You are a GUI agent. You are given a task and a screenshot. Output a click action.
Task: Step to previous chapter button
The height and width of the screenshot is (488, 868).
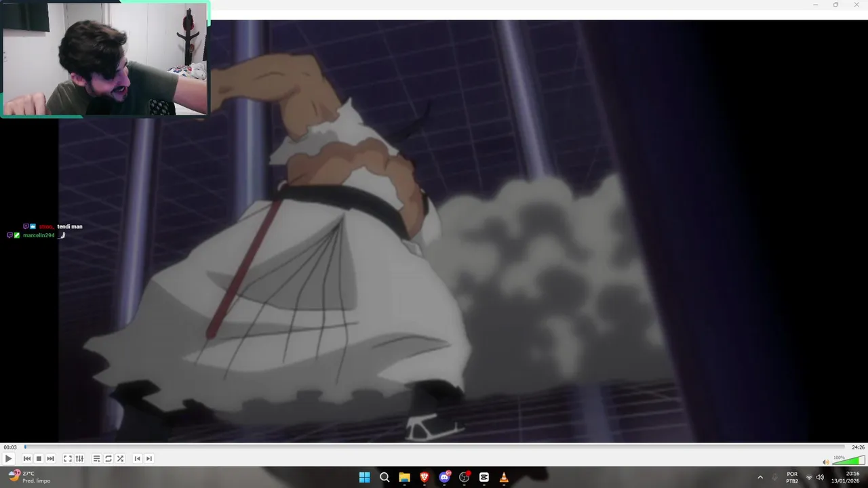tap(138, 459)
